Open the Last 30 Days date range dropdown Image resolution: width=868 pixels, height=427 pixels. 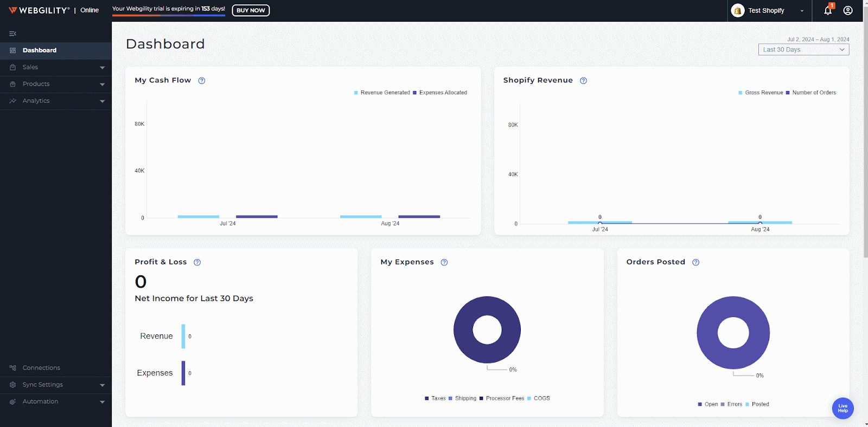[803, 50]
